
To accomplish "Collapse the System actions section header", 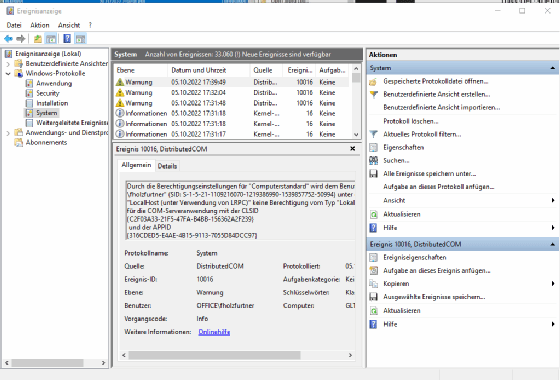I will point(552,68).
